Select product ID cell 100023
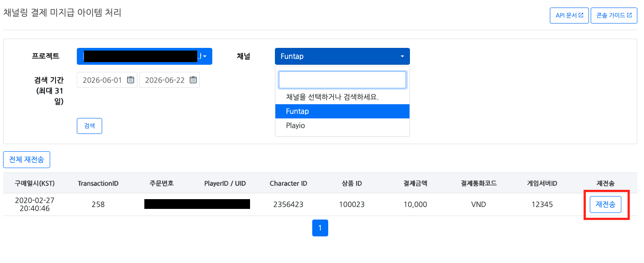 point(352,204)
